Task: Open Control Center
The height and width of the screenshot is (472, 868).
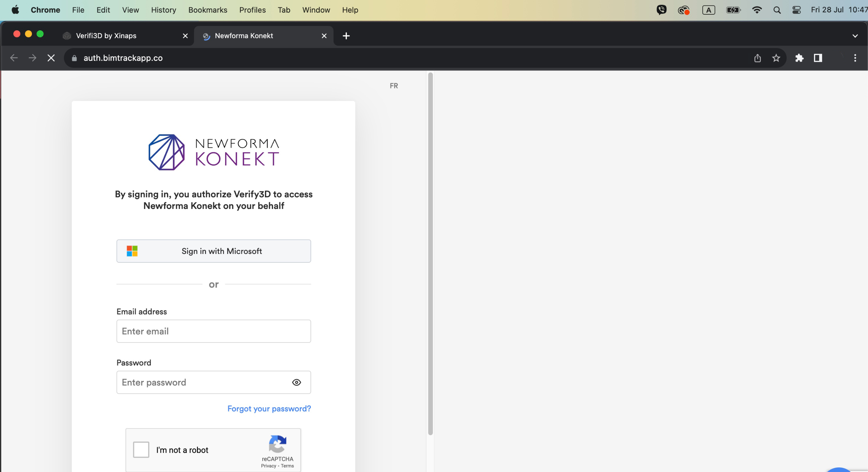Action: (x=797, y=10)
